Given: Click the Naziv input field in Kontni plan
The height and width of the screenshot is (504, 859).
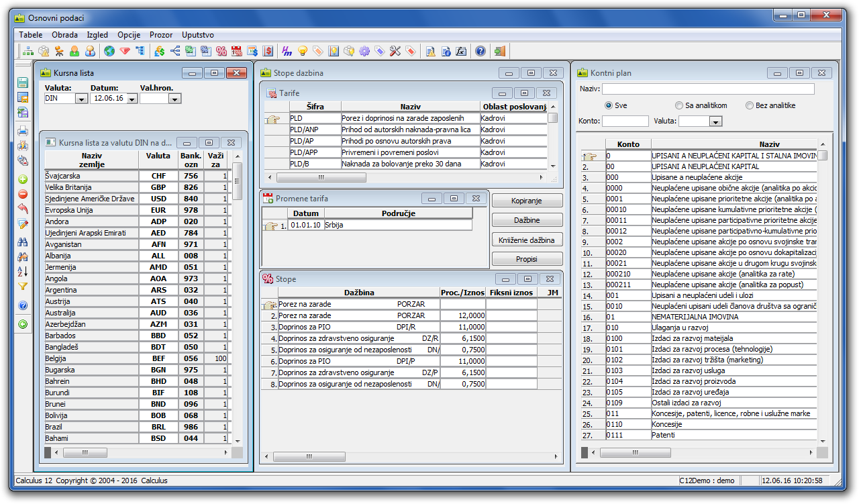Looking at the screenshot, I should tap(707, 89).
